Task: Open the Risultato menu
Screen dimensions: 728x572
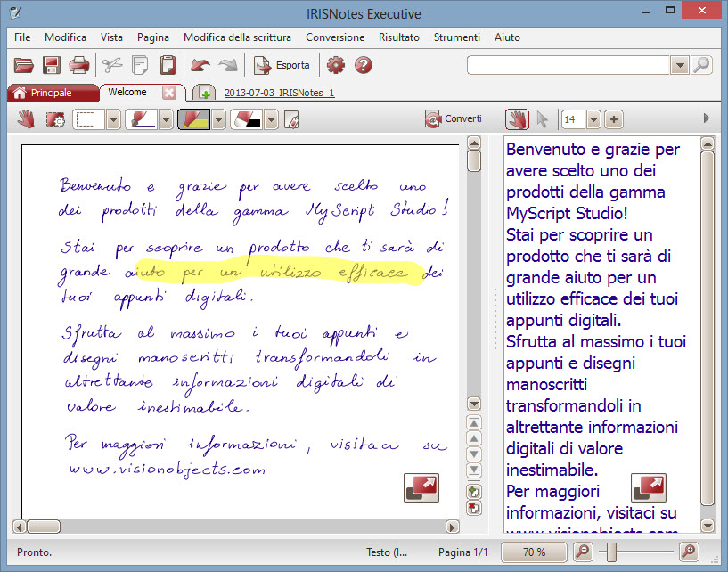Action: pos(399,37)
